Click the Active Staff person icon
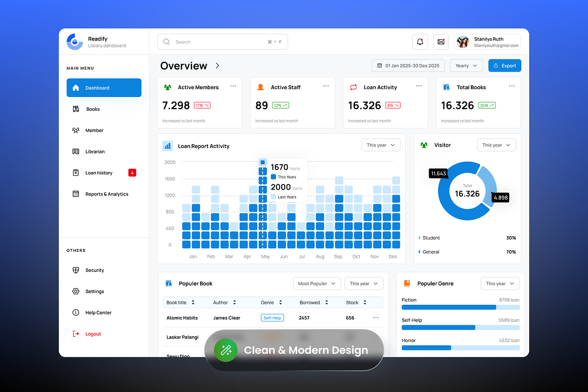 [x=261, y=87]
